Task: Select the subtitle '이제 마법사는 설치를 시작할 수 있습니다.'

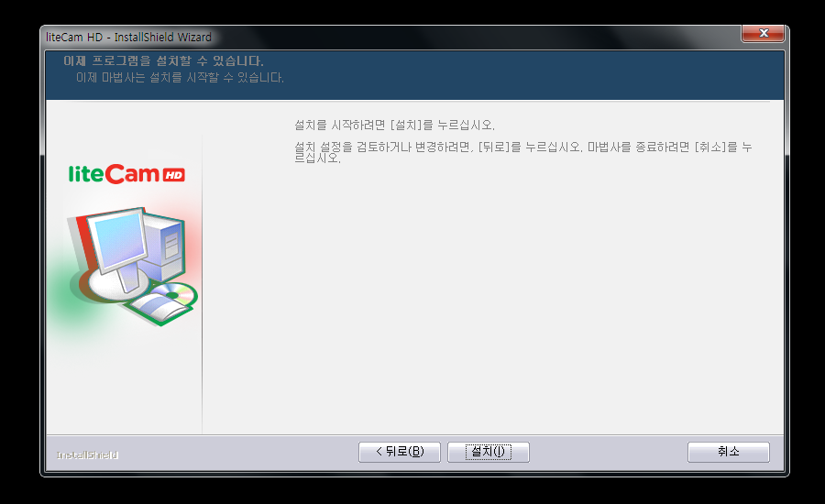Action: point(180,78)
